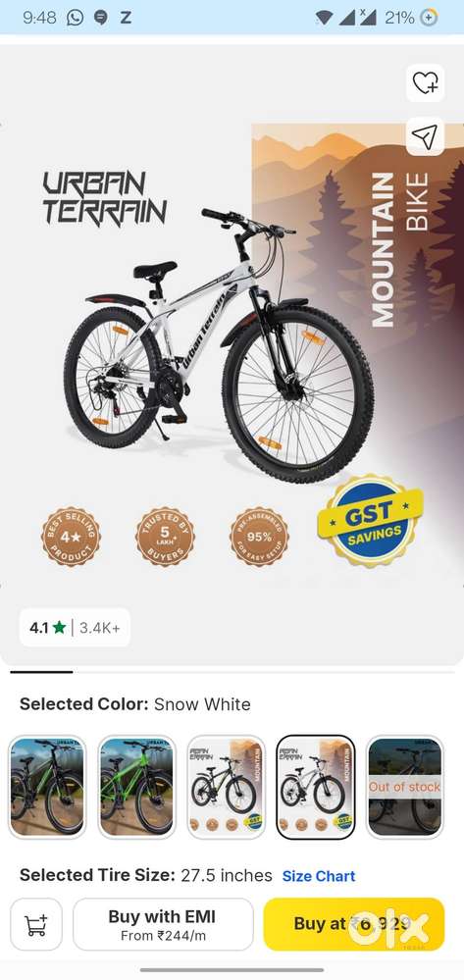This screenshot has height=980, width=464.
Task: Open the 4.1 star rating reviews
Action: [75, 628]
